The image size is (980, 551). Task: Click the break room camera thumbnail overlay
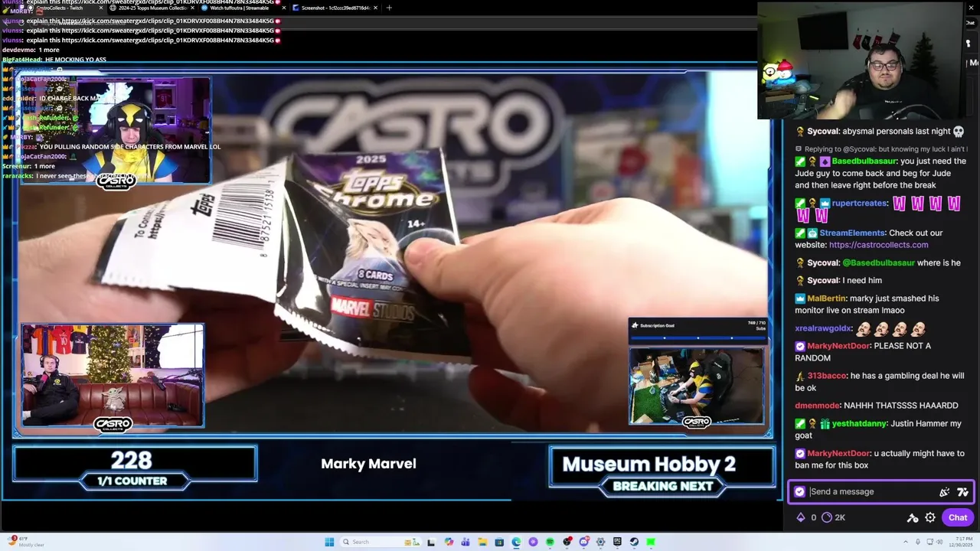click(696, 386)
